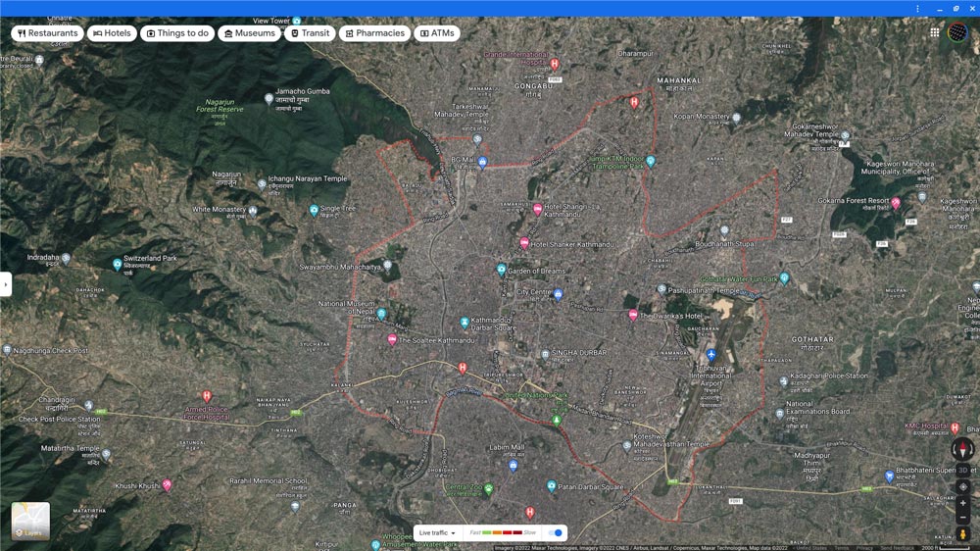This screenshot has height=551, width=980.
Task: Filter the map by Restaurants
Action: pos(47,33)
